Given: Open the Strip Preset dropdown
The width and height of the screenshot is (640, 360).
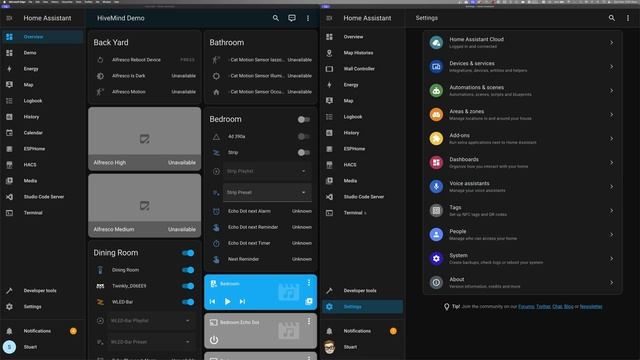Looking at the screenshot, I should (267, 192).
